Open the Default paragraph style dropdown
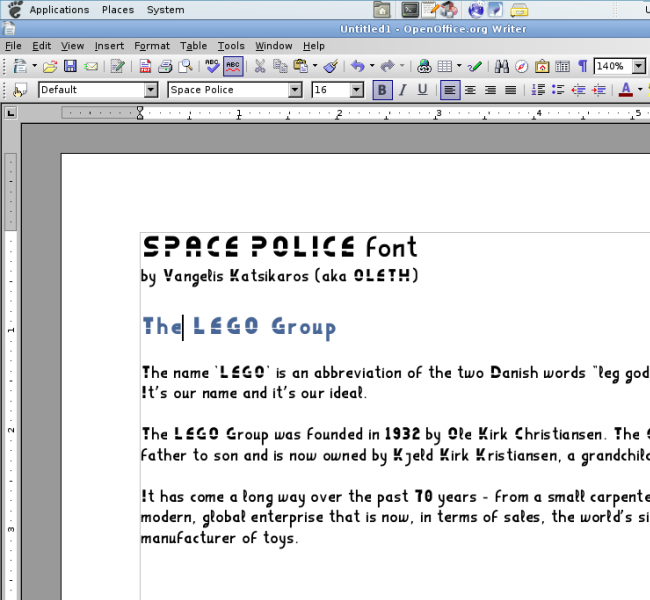The width and height of the screenshot is (650, 600). tap(151, 90)
